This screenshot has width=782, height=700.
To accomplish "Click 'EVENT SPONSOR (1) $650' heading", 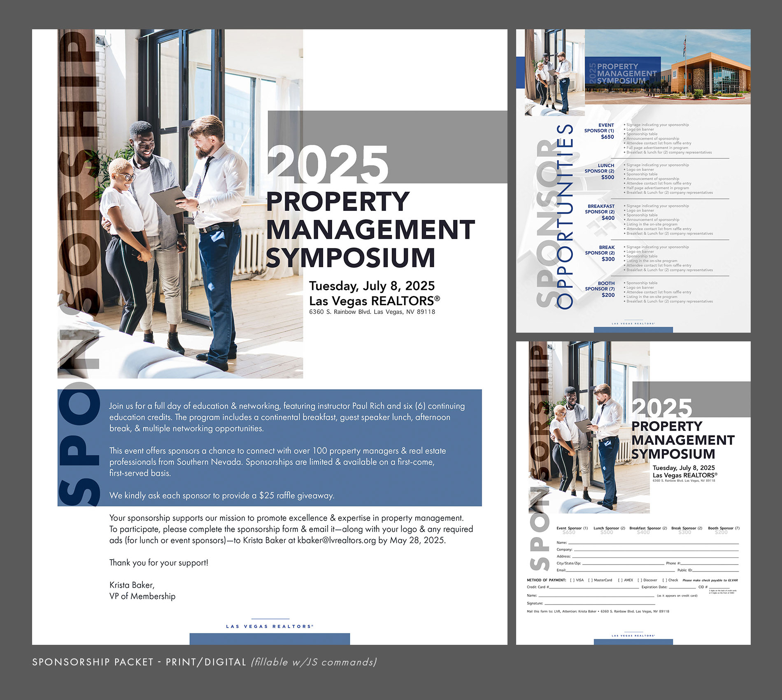I will pos(599,131).
